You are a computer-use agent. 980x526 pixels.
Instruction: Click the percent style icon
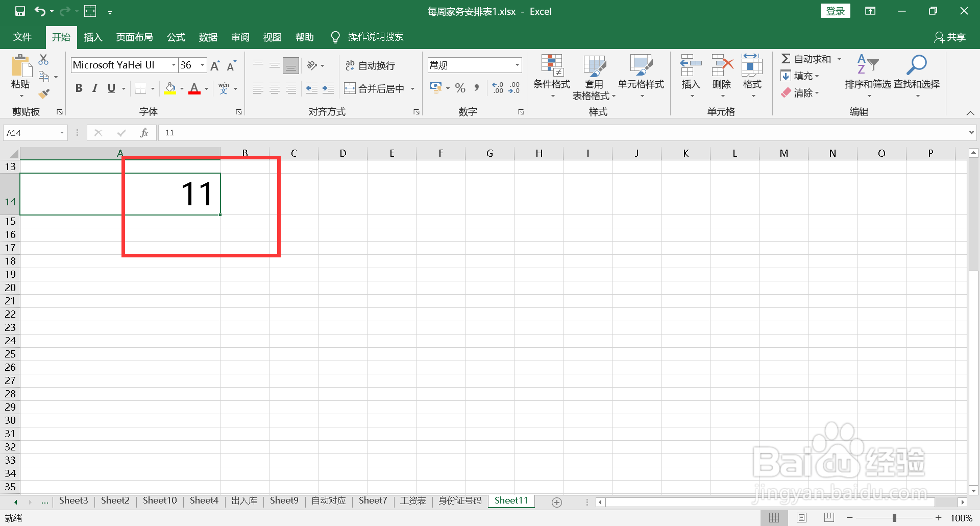click(x=460, y=88)
